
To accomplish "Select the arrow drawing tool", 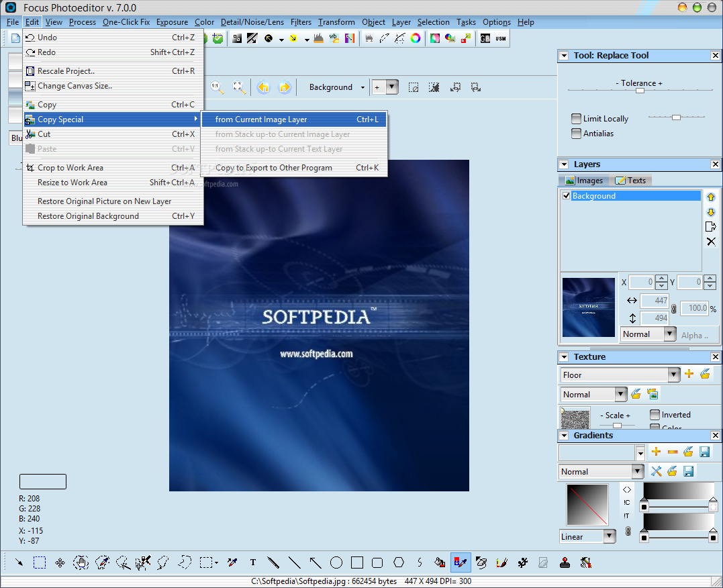I will tap(316, 562).
